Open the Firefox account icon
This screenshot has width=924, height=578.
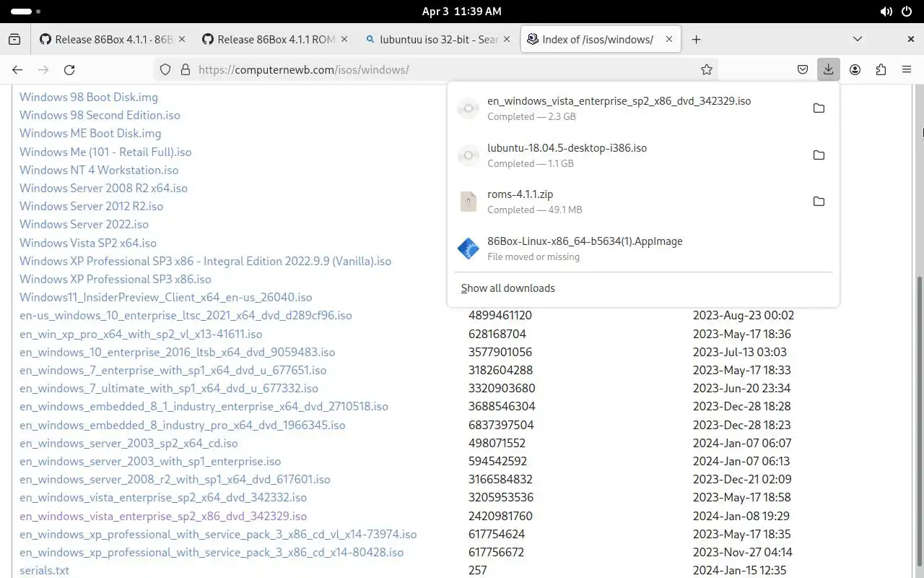tap(855, 69)
